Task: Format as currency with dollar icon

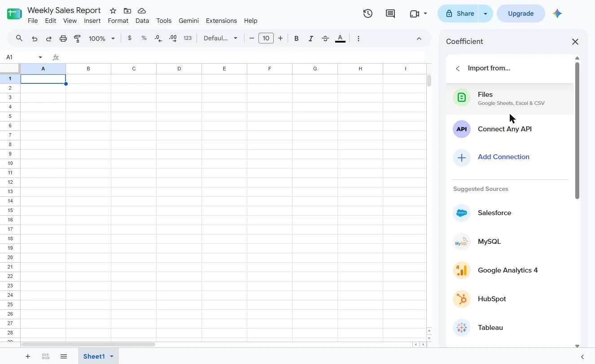Action: coord(130,38)
